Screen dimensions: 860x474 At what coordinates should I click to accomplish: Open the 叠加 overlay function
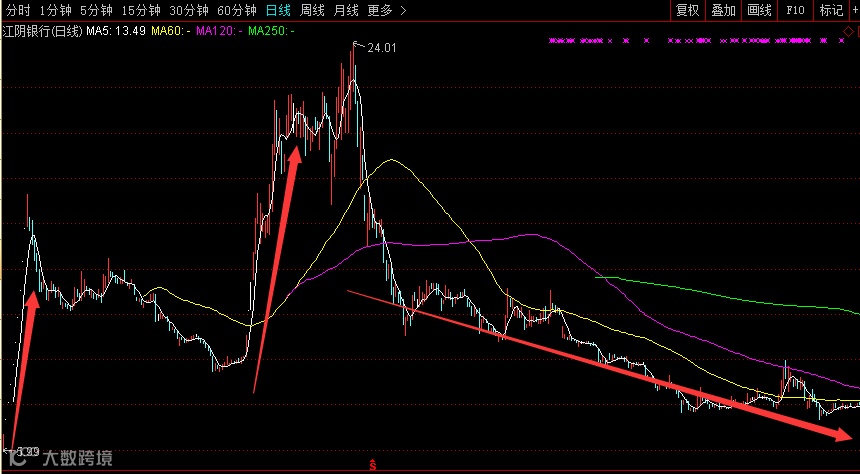pyautogui.click(x=723, y=10)
